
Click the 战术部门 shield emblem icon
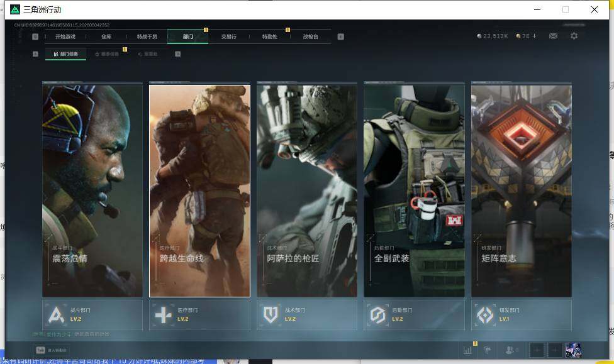(x=271, y=315)
